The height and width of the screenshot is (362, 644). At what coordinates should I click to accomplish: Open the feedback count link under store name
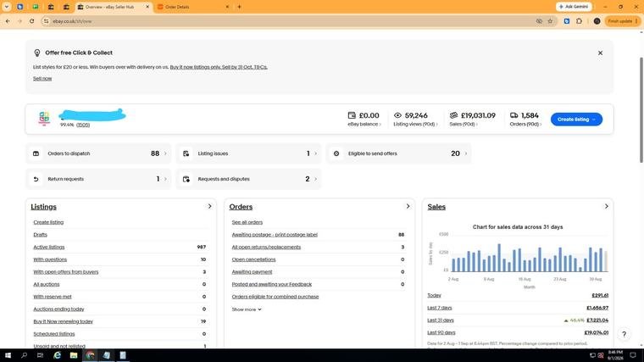(83, 125)
